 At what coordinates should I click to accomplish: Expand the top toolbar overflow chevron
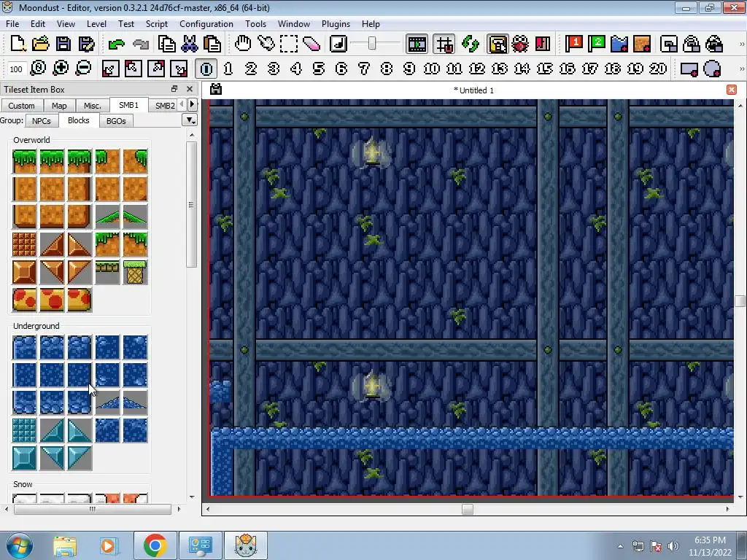pos(741,44)
